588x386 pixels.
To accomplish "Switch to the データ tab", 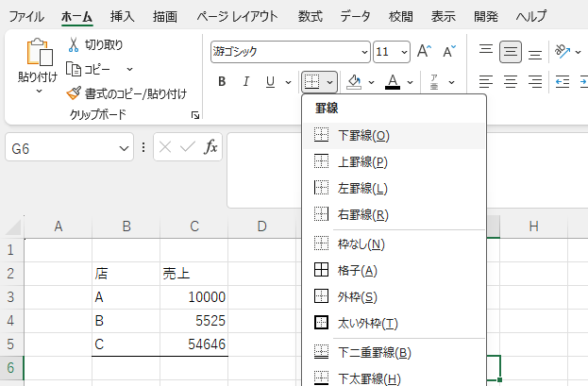I will click(355, 16).
